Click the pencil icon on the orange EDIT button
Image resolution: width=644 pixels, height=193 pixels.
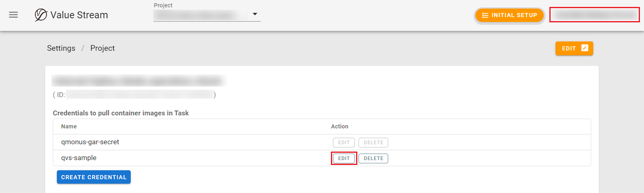pos(585,48)
